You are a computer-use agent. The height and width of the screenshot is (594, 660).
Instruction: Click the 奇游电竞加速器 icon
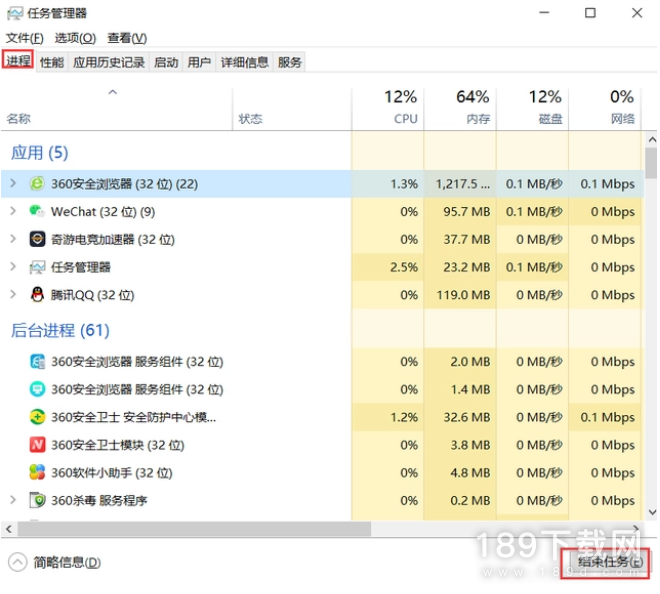(37, 239)
